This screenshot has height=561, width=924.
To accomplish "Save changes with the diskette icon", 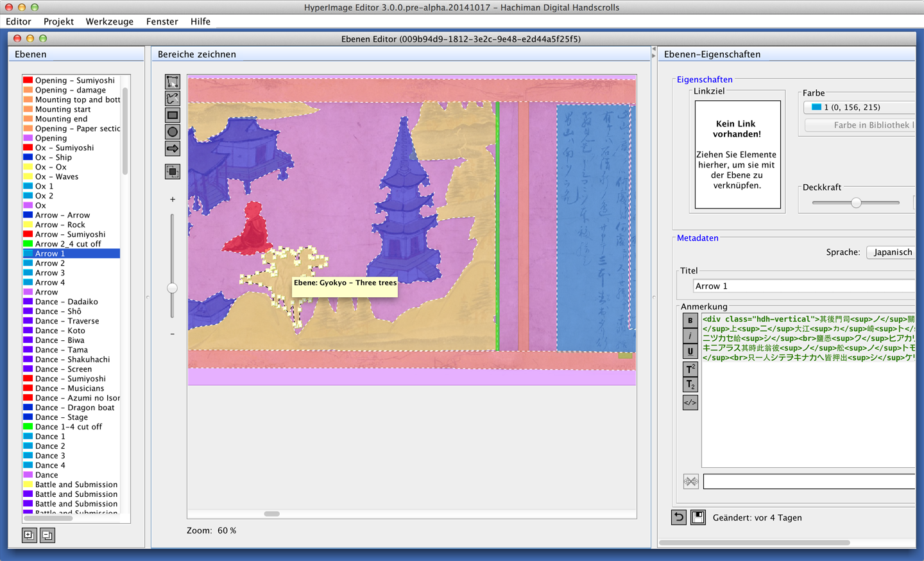I will tap(697, 517).
